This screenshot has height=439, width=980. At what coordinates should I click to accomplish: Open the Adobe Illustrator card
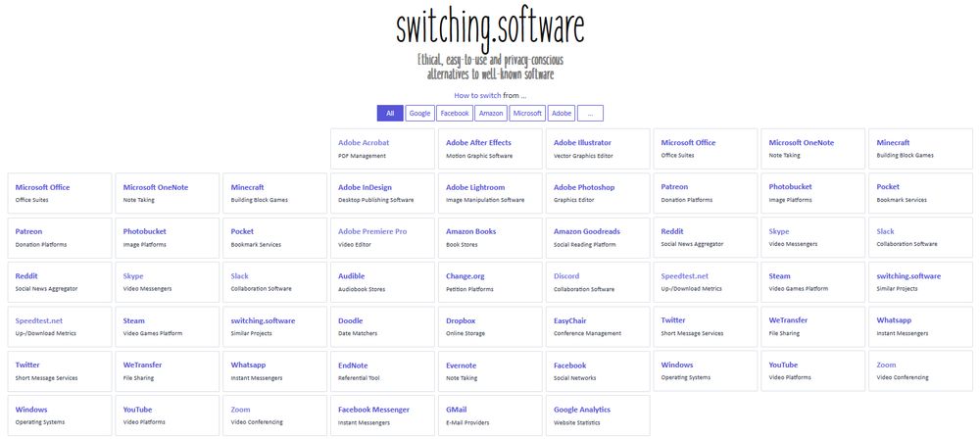coord(598,149)
